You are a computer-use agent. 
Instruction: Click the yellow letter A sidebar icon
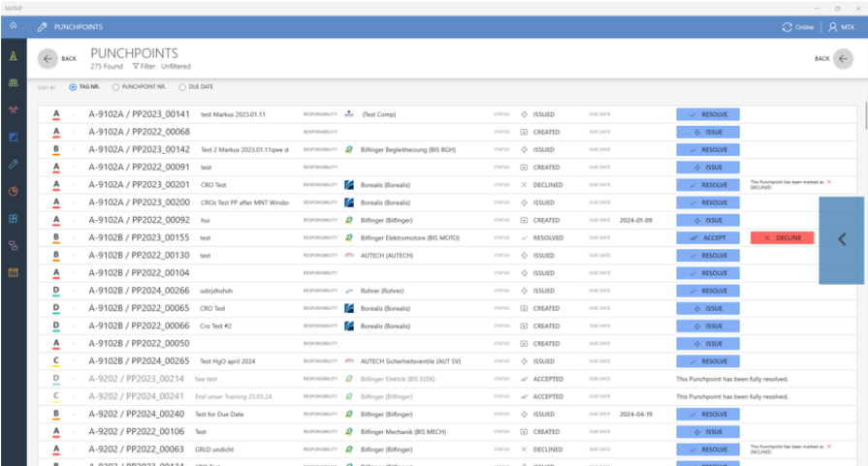pos(13,56)
